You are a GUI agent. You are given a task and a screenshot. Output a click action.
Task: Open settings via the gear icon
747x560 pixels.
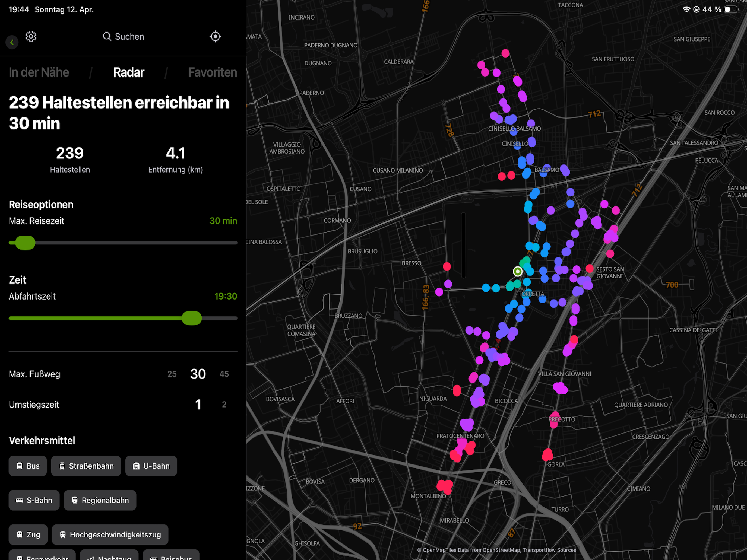(31, 36)
